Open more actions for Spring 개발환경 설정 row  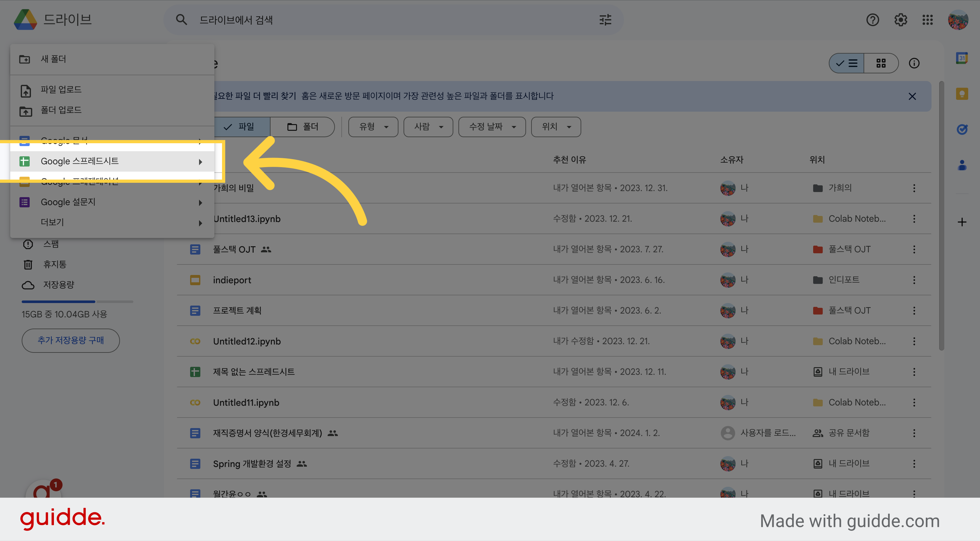(914, 464)
